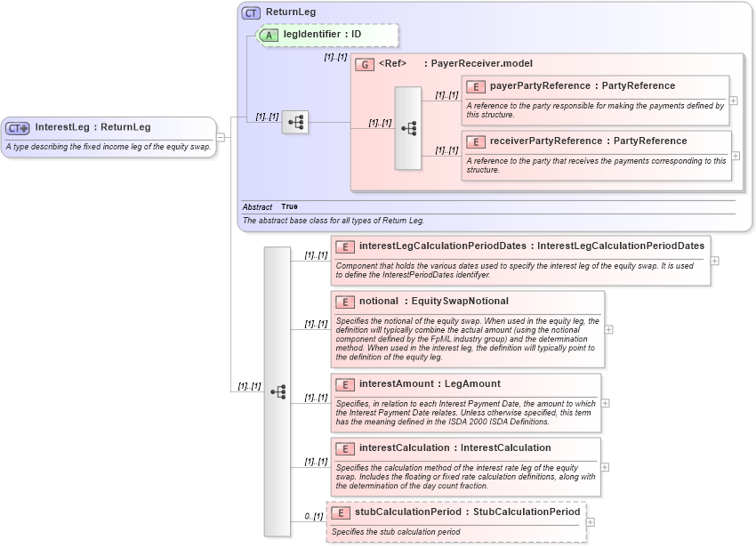This screenshot has width=756, height=548.
Task: Select '<Ref> : PayerReceiver.model' label
Action: tap(455, 64)
